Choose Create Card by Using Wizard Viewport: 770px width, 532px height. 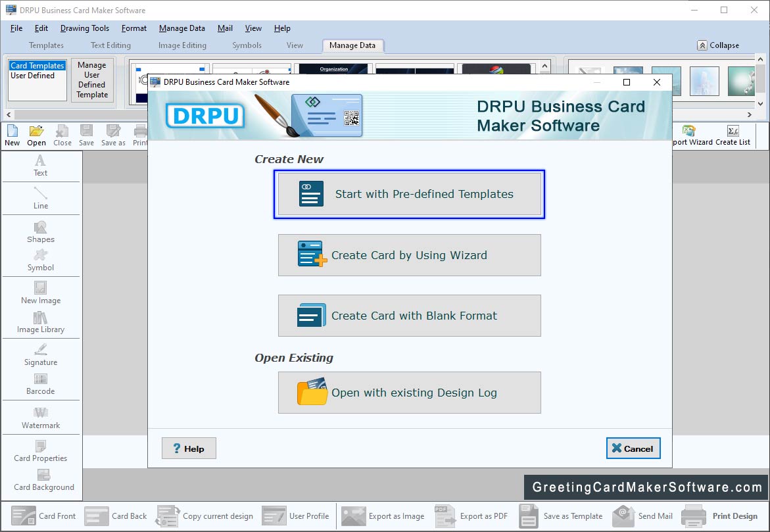pos(410,255)
